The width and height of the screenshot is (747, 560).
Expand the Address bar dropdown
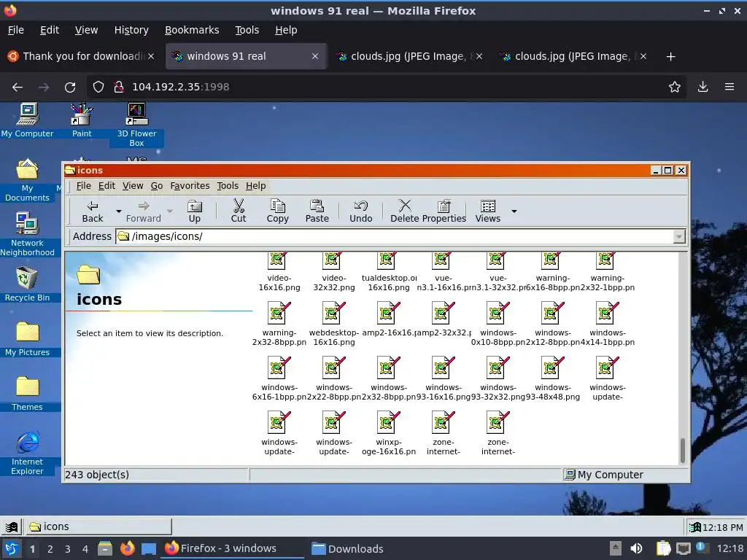679,237
